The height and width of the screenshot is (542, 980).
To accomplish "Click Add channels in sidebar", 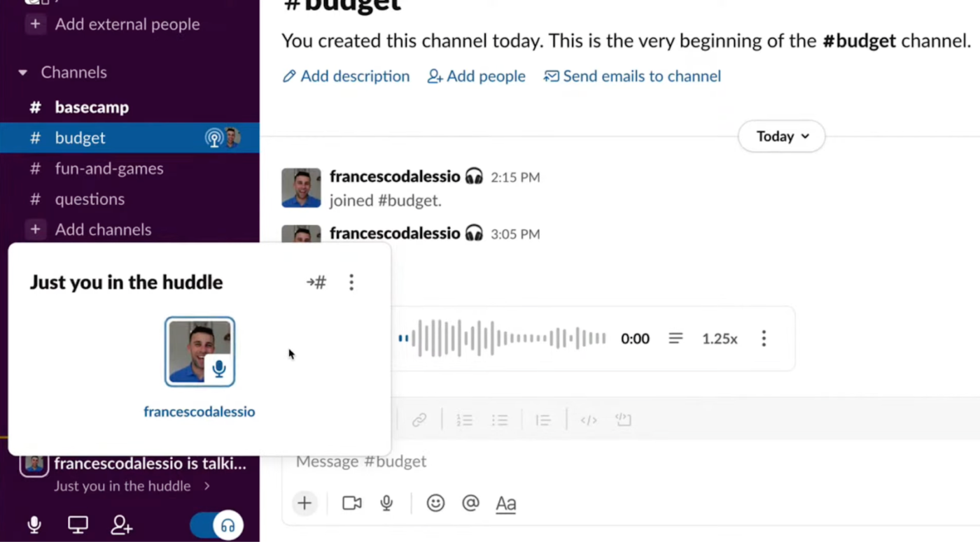I will (x=103, y=229).
